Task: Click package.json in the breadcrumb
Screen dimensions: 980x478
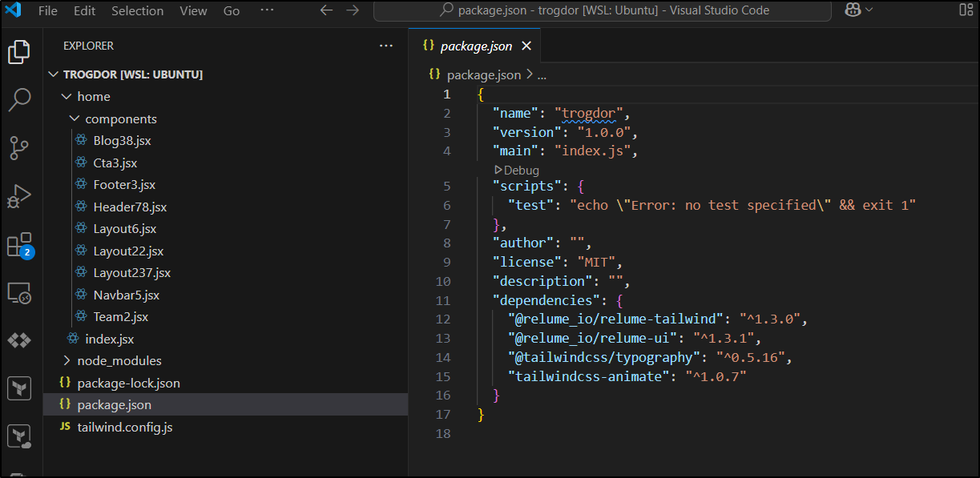Action: [483, 74]
